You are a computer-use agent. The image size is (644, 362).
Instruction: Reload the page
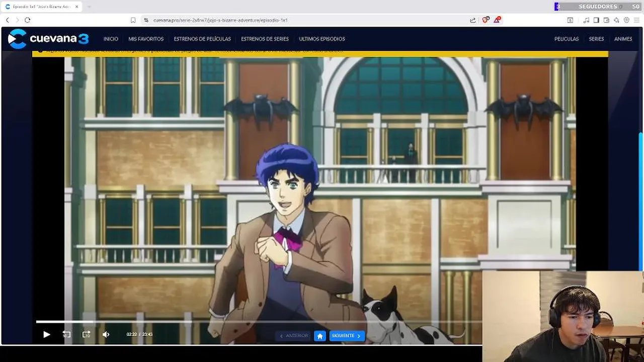click(x=27, y=20)
